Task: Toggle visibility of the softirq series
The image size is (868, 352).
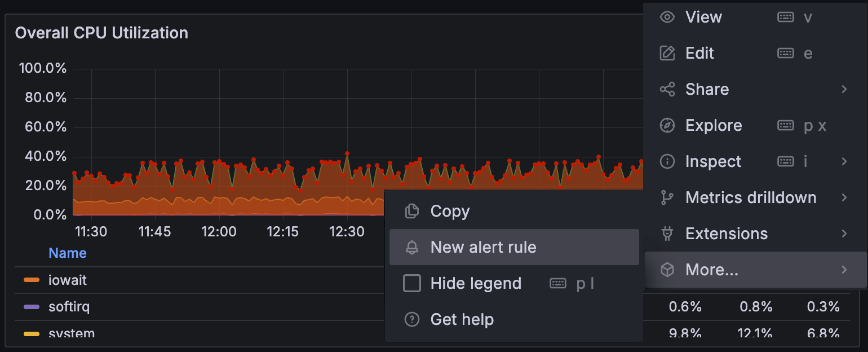Action: click(x=70, y=306)
